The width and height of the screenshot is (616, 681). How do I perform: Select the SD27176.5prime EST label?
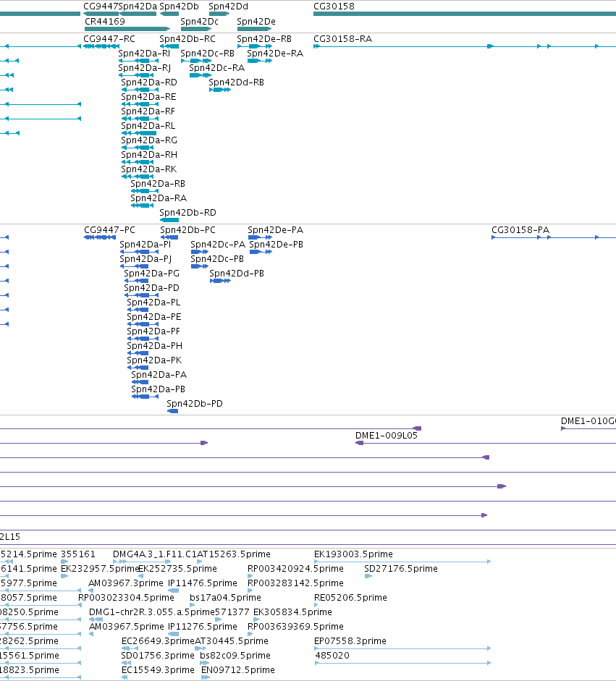[x=400, y=569]
